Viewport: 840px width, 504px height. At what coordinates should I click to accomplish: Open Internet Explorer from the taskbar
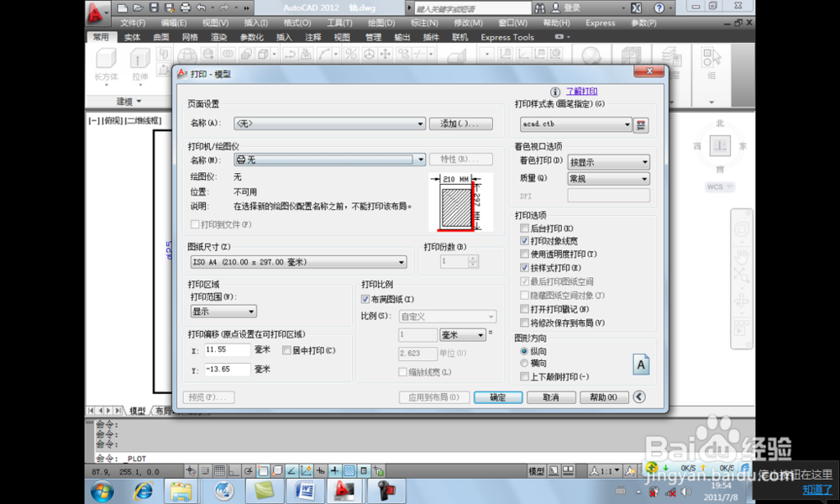[x=143, y=491]
